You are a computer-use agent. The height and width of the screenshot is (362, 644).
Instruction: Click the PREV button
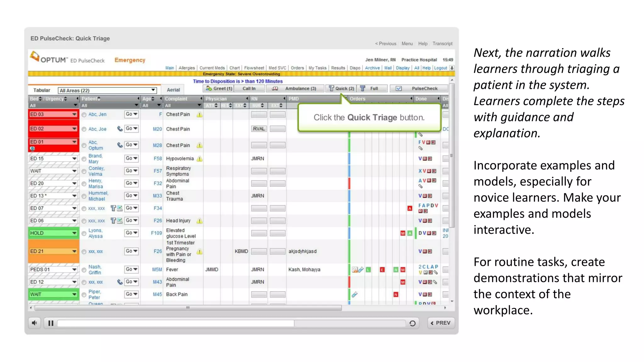[x=441, y=323]
